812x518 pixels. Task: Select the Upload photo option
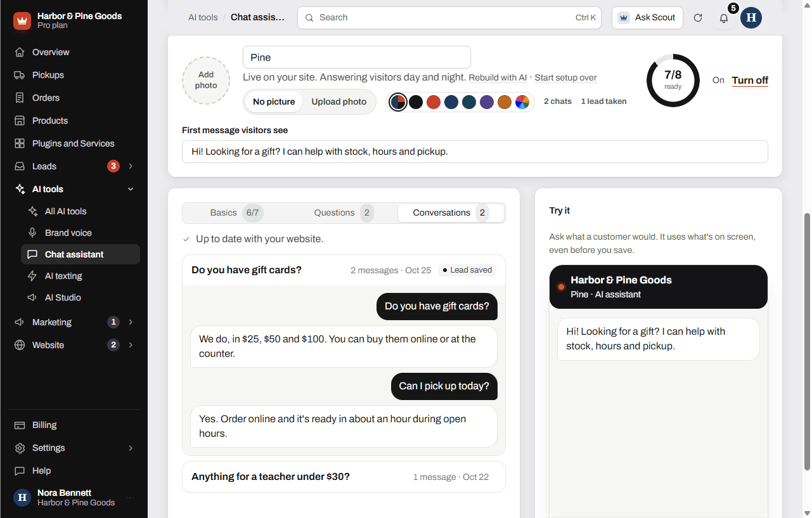(x=339, y=101)
